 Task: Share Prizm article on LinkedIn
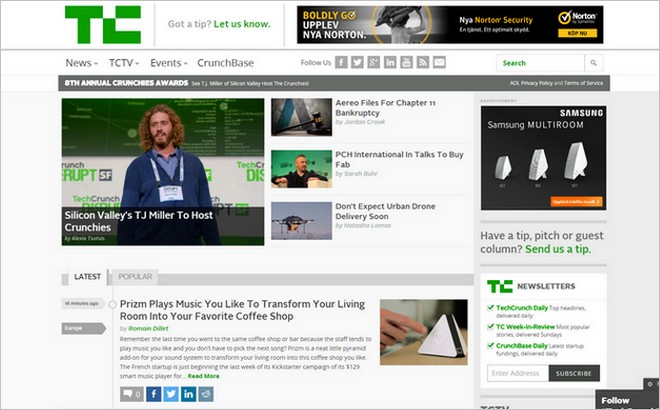(188, 394)
